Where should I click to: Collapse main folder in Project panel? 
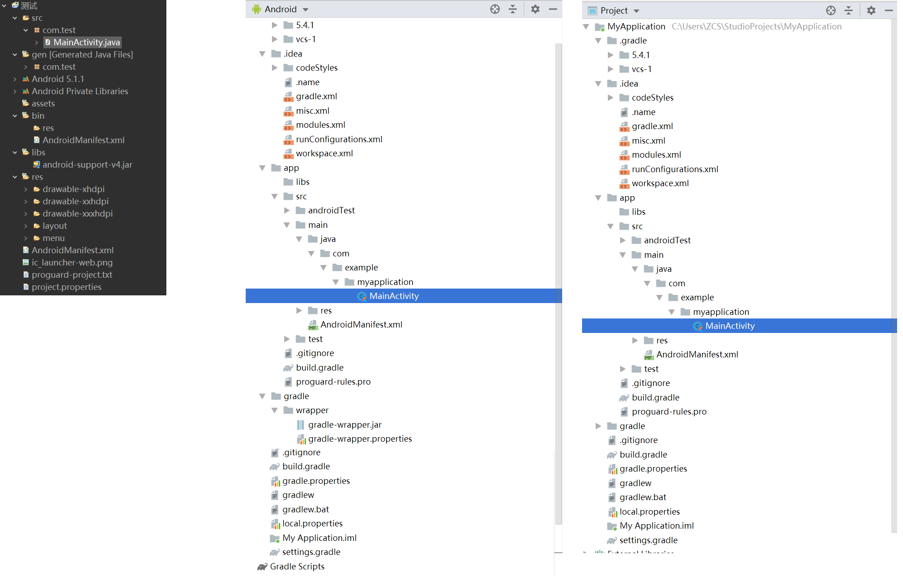point(622,255)
